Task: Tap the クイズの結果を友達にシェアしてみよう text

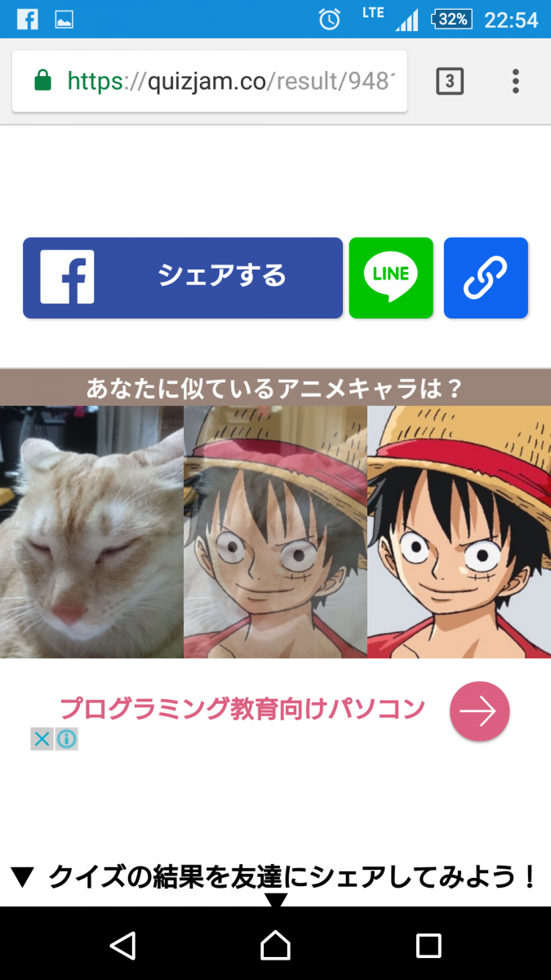Action: click(x=292, y=878)
